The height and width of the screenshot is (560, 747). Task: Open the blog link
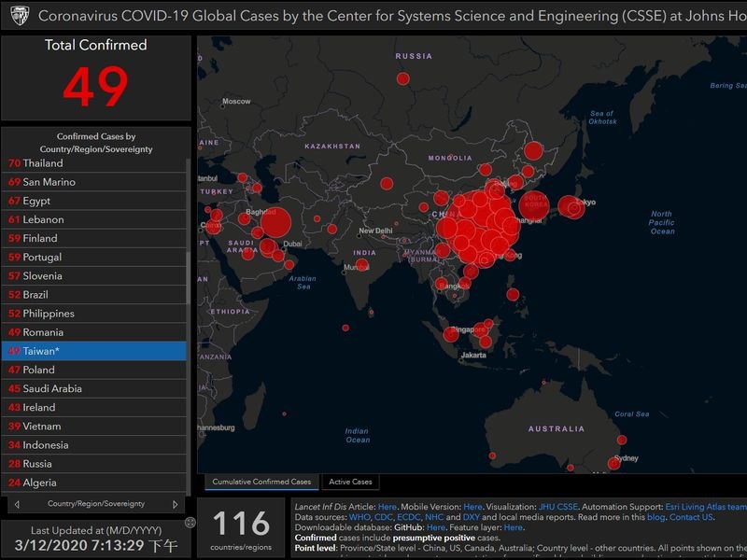655,517
